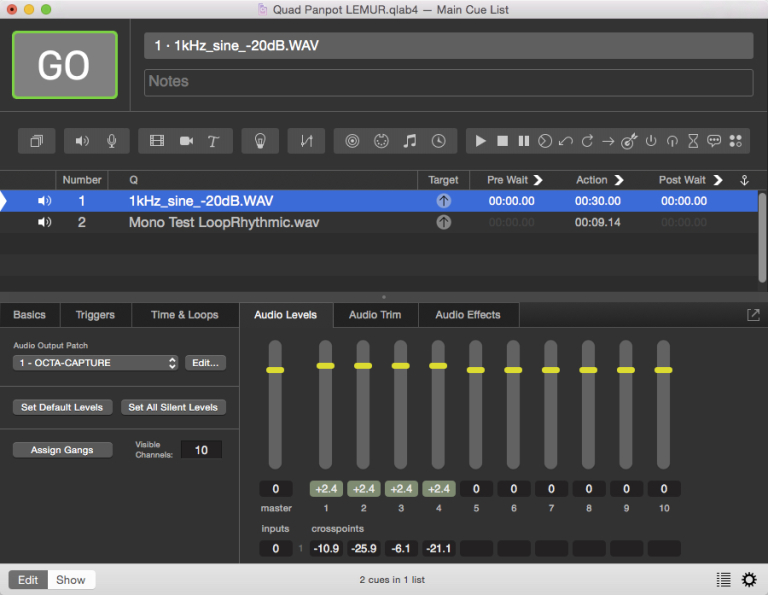Image resolution: width=768 pixels, height=595 pixels.
Task: Add a Pause cue from toolbar
Action: 524,141
